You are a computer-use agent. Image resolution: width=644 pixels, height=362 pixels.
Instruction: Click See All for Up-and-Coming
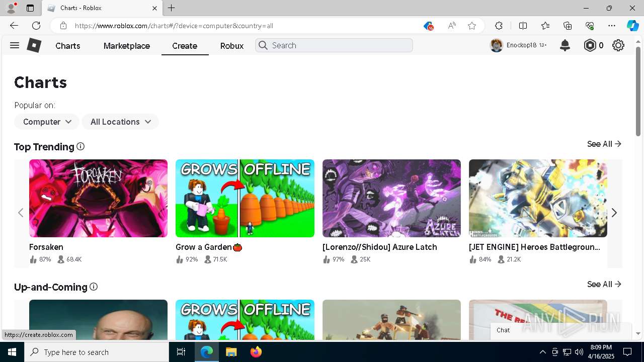point(604,284)
